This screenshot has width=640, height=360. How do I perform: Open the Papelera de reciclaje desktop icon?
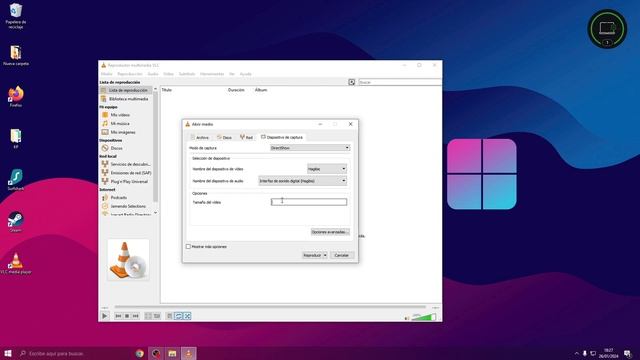16,16
